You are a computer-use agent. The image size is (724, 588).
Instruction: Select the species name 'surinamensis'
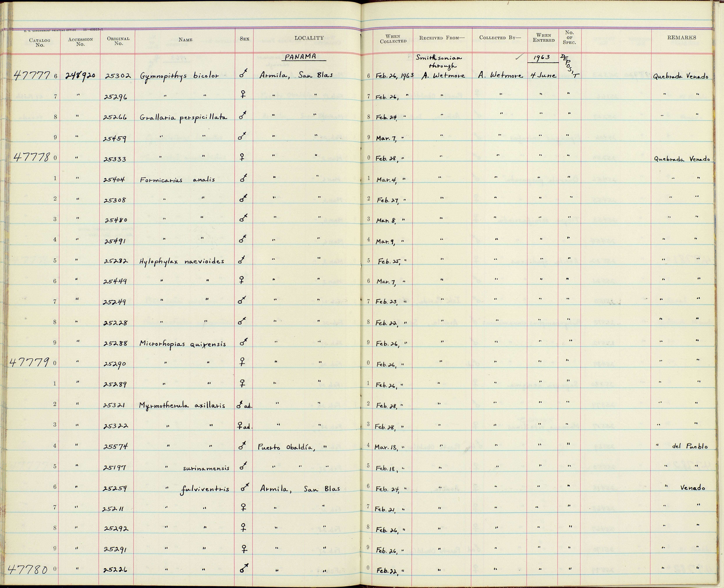(206, 468)
